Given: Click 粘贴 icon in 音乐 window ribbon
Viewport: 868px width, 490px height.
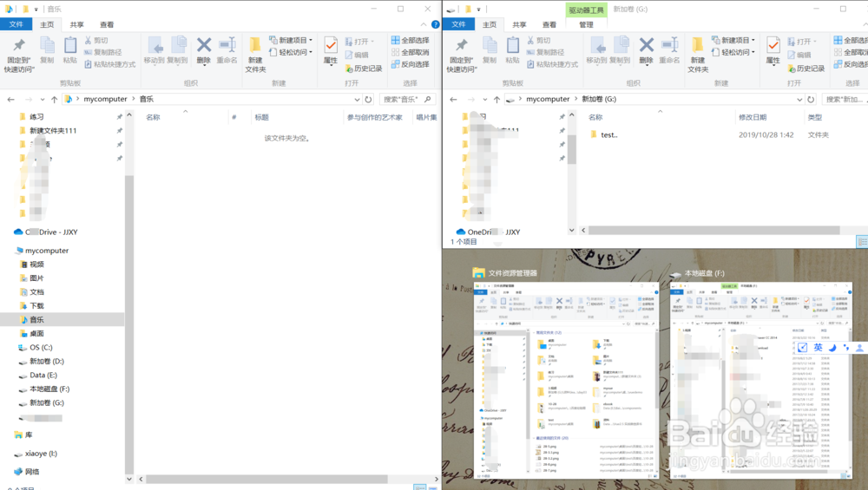Looking at the screenshot, I should pyautogui.click(x=70, y=50).
